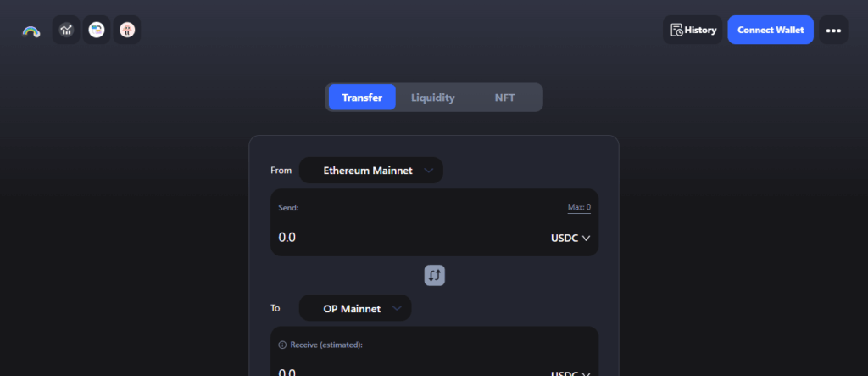Click the rainbow logo icon
Screen dimensions: 868x376
click(31, 31)
